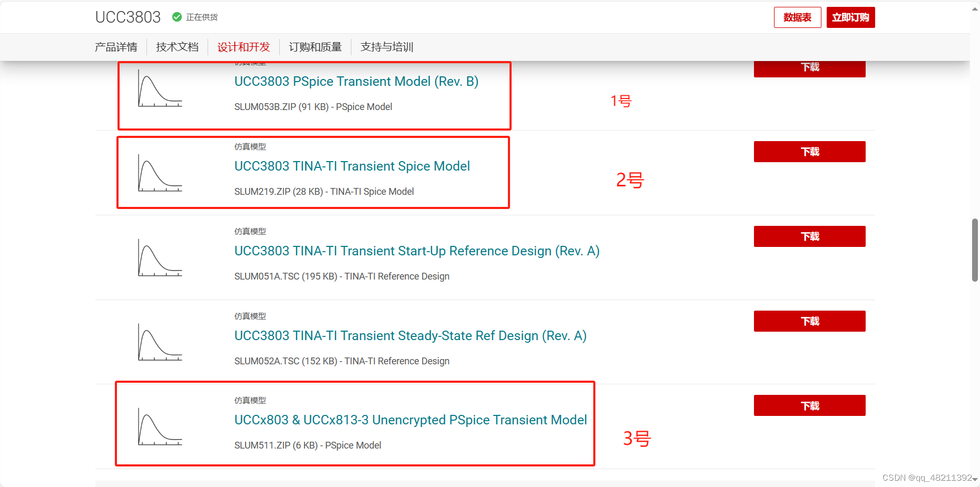The width and height of the screenshot is (980, 487).
Task: Click the waveform icon for Start-Up Reference Design
Action: [x=159, y=258]
